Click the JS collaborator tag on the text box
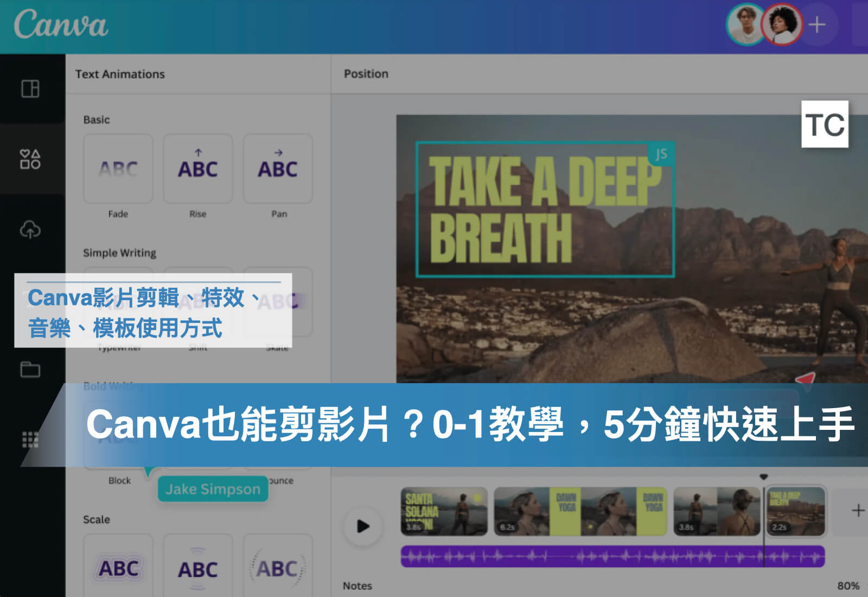Viewport: 868px width, 597px height. pyautogui.click(x=661, y=154)
